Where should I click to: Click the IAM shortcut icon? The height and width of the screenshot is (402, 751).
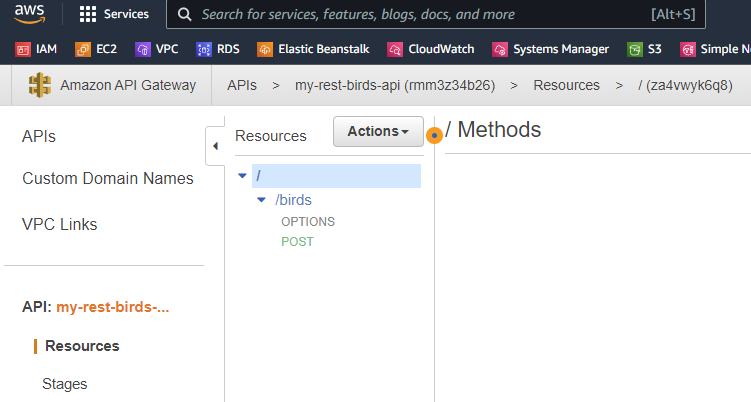pyautogui.click(x=23, y=49)
